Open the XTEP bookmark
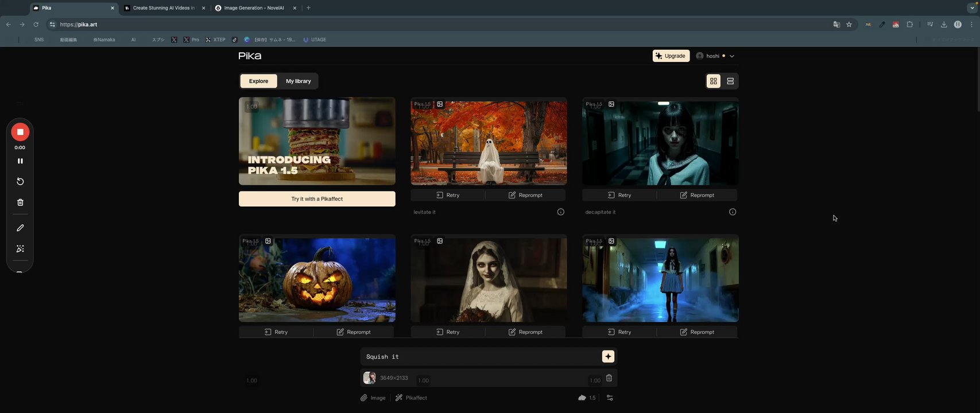This screenshot has width=980, height=413. [215, 40]
